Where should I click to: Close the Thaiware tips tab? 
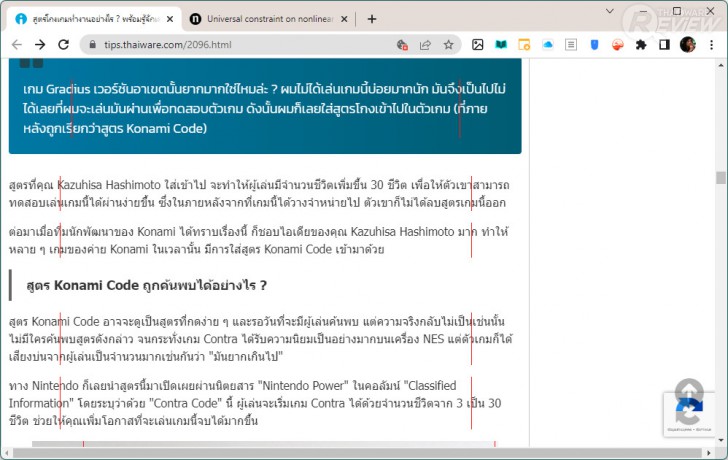coord(170,19)
